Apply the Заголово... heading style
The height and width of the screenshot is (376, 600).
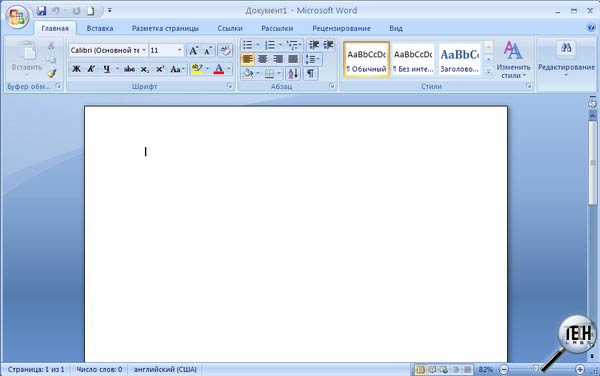point(460,60)
